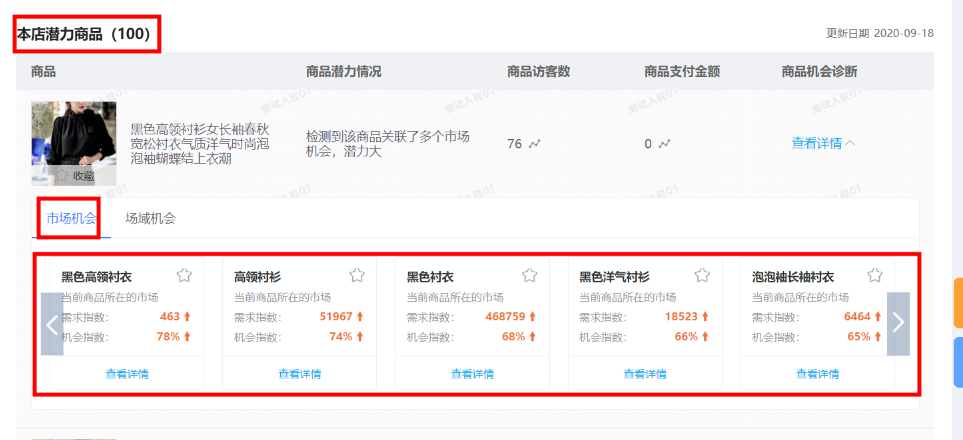Favorite the 泡泡袖长袖衬衣 market card star

click(875, 275)
